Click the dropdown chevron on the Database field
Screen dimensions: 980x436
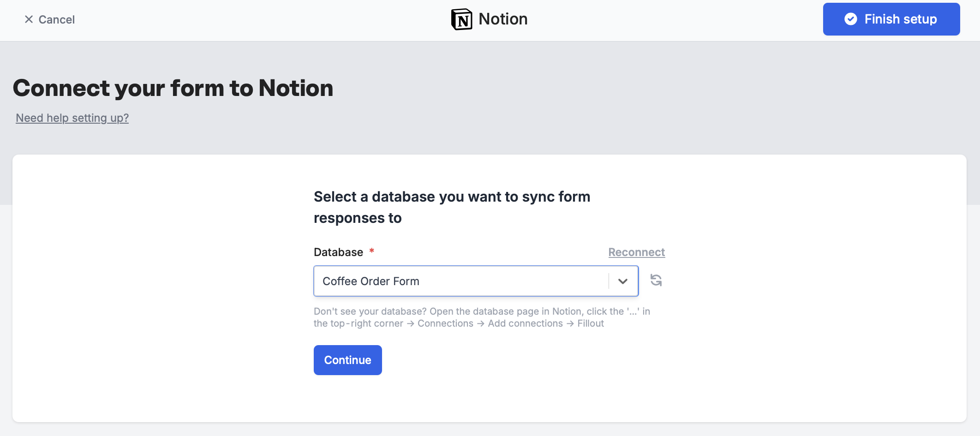pos(623,281)
